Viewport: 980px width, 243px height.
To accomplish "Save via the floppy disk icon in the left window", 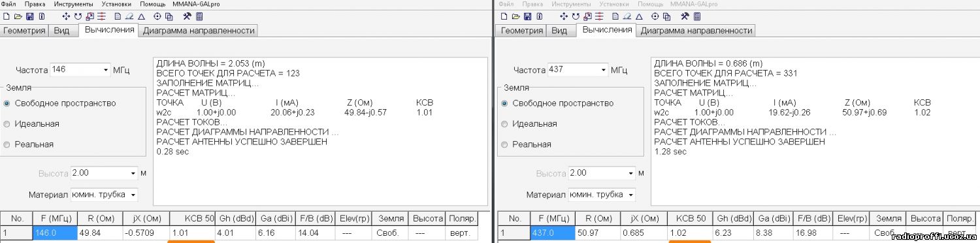I will click(30, 16).
